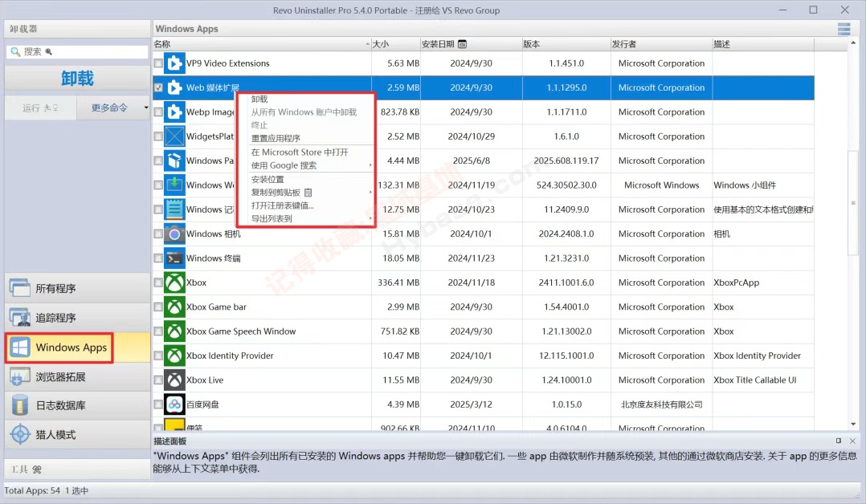The height and width of the screenshot is (504, 866).
Task: Sort the list by 名称 column
Action: tap(262, 44)
